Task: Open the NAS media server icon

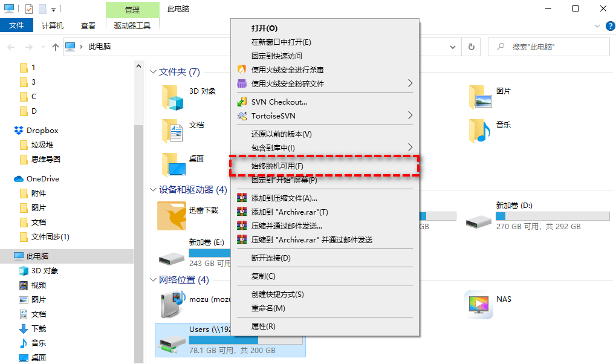Action: pyautogui.click(x=478, y=305)
